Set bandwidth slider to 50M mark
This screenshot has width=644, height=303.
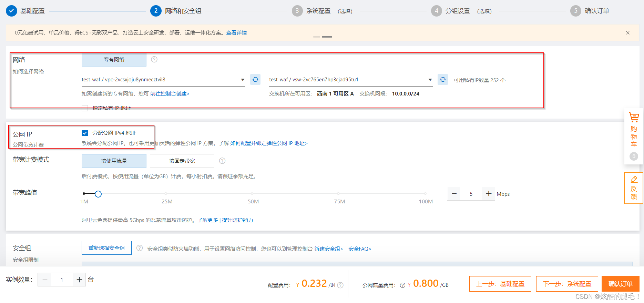tap(252, 194)
